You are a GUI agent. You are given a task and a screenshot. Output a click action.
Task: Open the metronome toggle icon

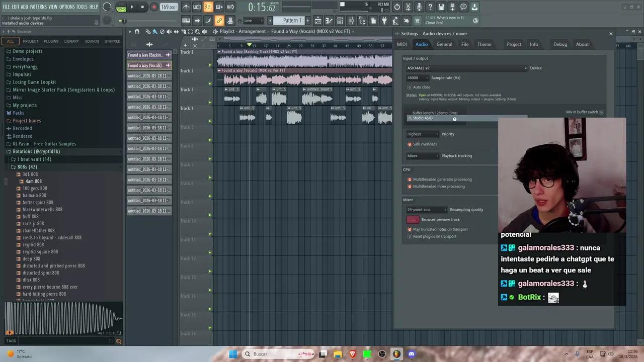click(x=186, y=7)
